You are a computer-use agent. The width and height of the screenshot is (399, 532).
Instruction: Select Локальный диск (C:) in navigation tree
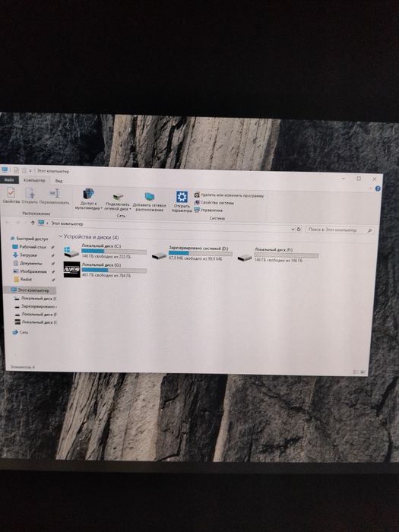pos(35,298)
